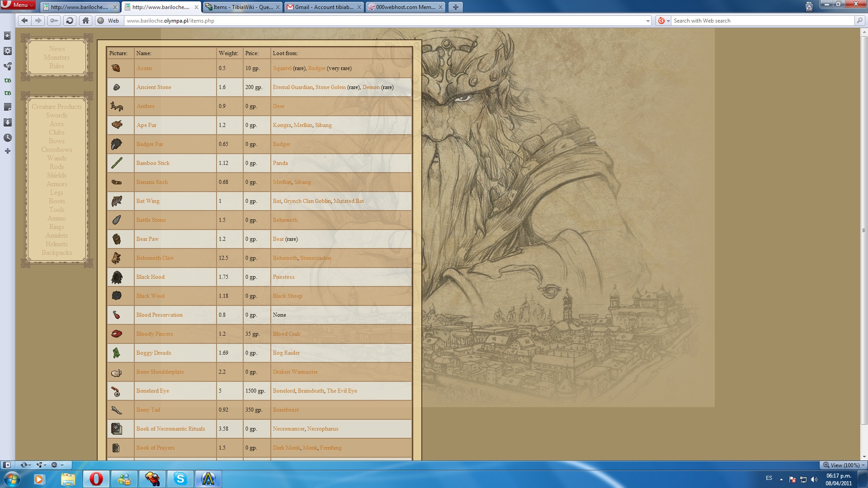868x488 pixels.
Task: Expand the address bar history dropdown
Action: click(x=647, y=21)
